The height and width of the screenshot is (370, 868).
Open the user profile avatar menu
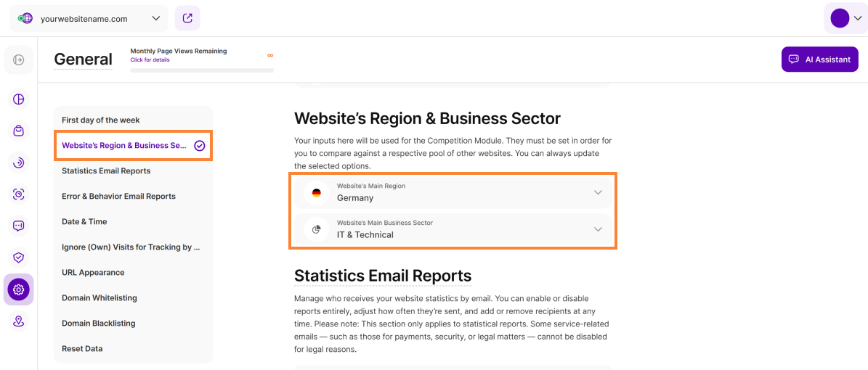[845, 18]
